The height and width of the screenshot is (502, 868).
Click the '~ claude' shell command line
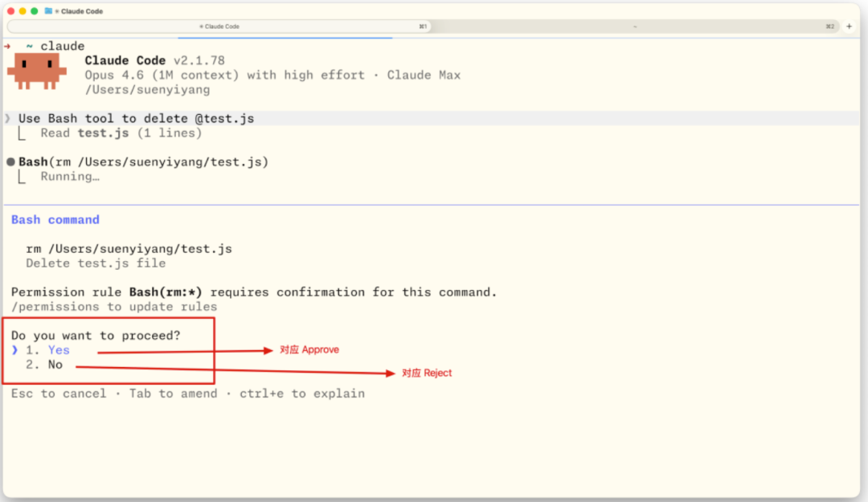click(55, 46)
